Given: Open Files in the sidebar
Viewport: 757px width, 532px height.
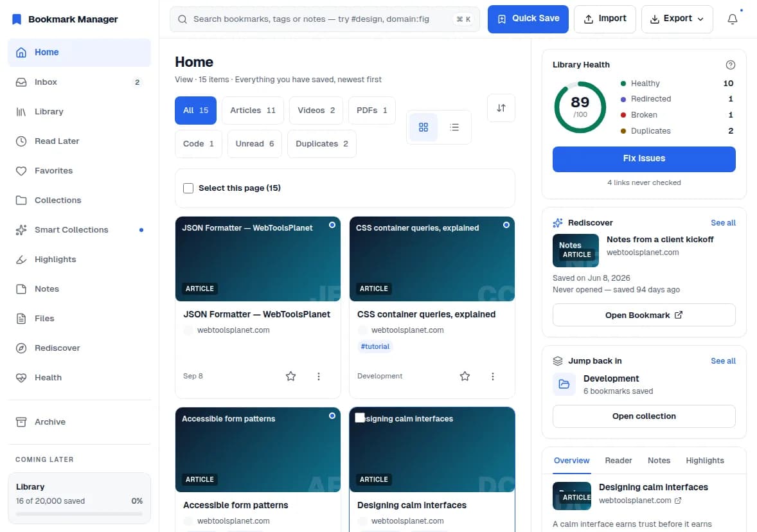Looking at the screenshot, I should [x=79, y=318].
